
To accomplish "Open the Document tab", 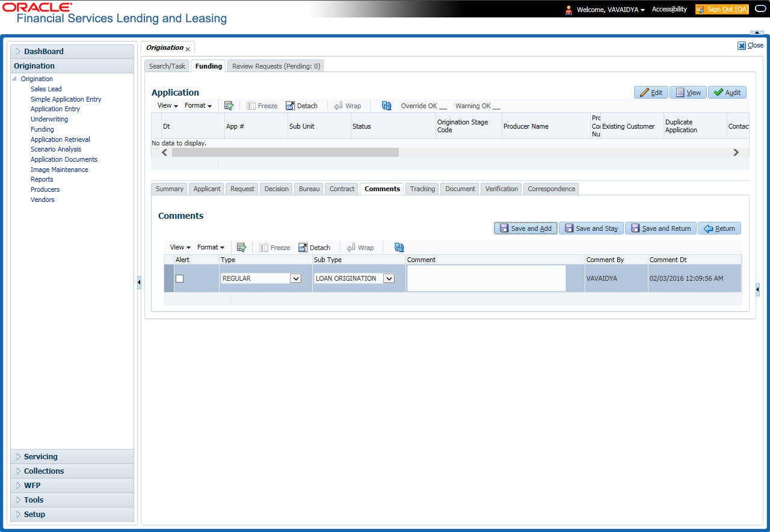I will (460, 189).
